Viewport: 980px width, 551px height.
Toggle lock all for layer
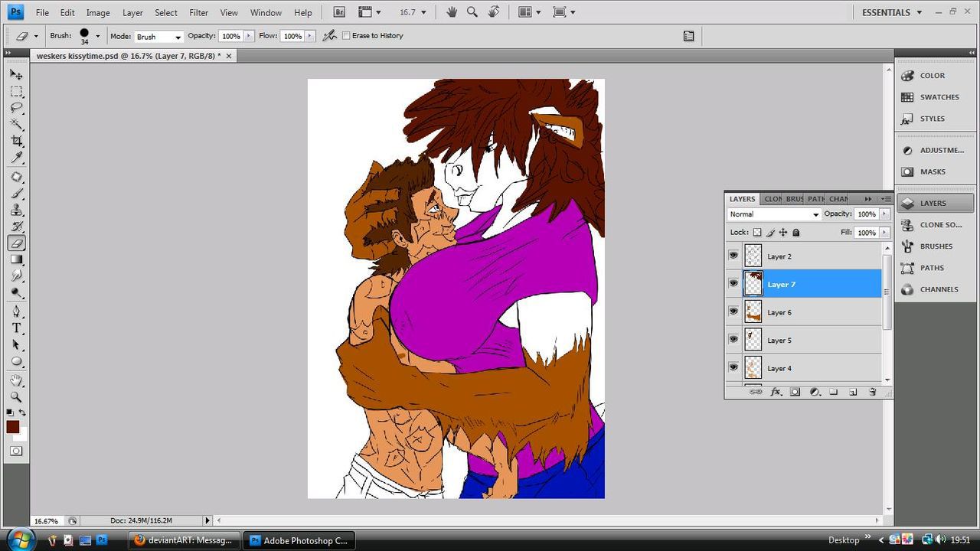click(796, 233)
